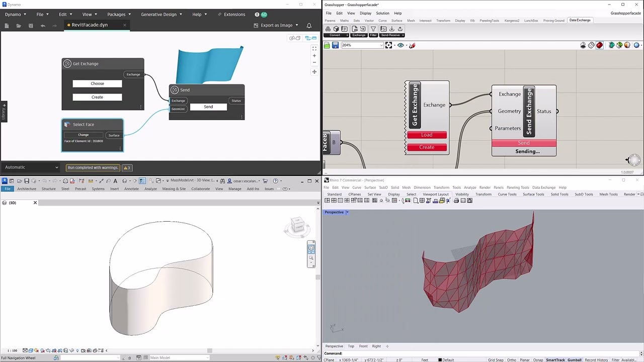This screenshot has height=362, width=644.
Task: Set Grasshopper preview to shaded red mode
Action: tap(599, 45)
